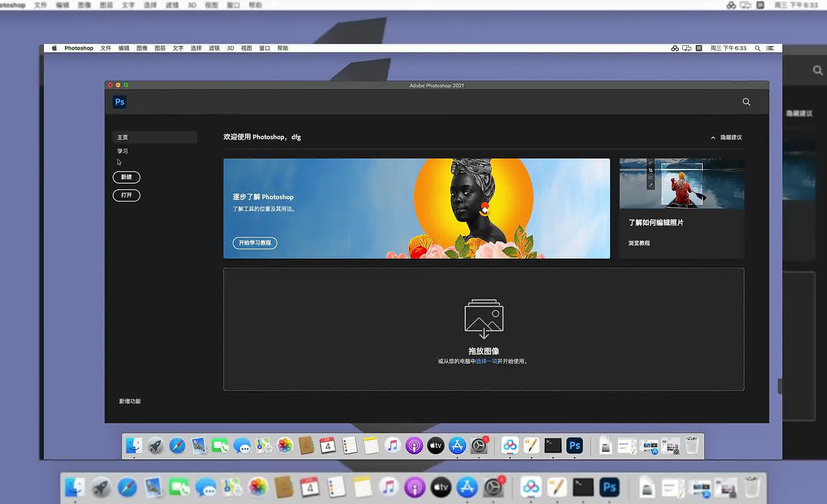This screenshot has height=504, width=827.
Task: Click the 浏览教程 link under photo editing card
Action: point(639,243)
